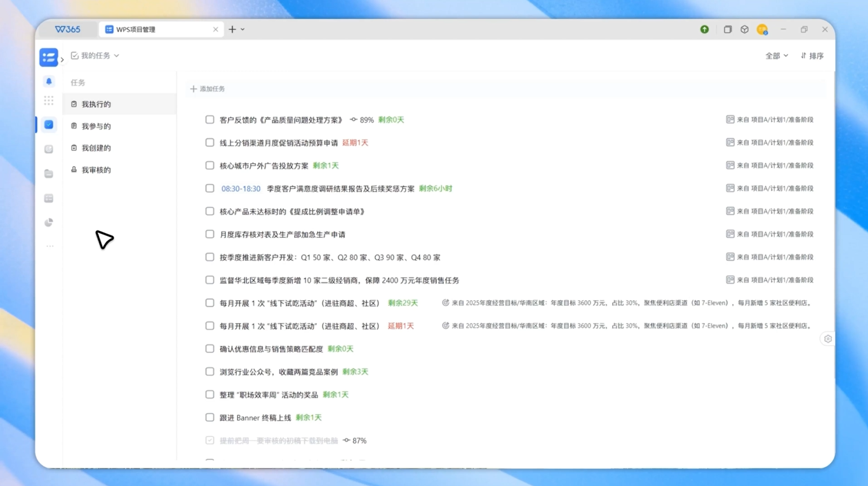Click the three-dots more icon in sidebar
This screenshot has width=868, height=486.
[50, 246]
